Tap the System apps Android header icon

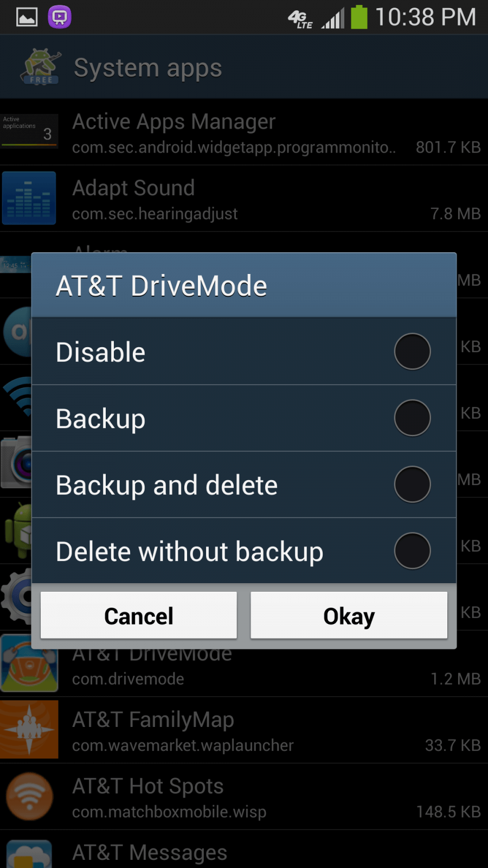40,67
